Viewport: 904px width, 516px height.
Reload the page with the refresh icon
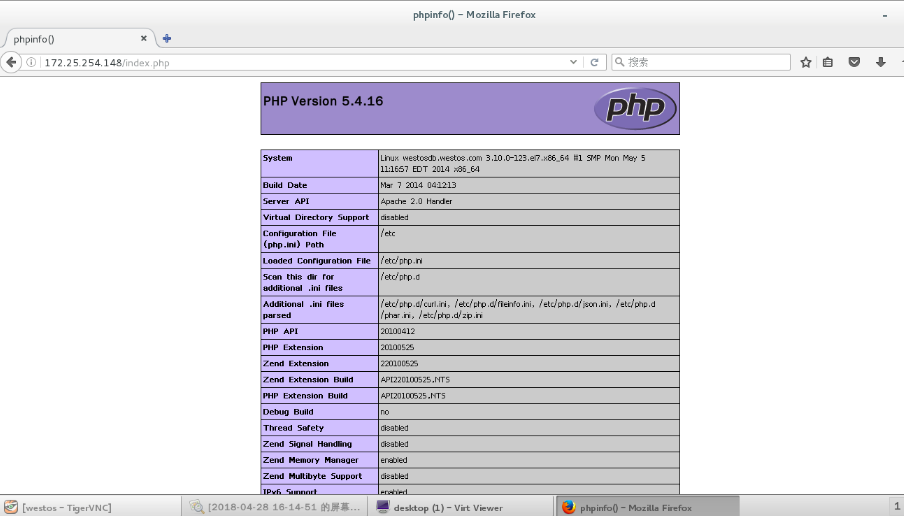(x=594, y=62)
